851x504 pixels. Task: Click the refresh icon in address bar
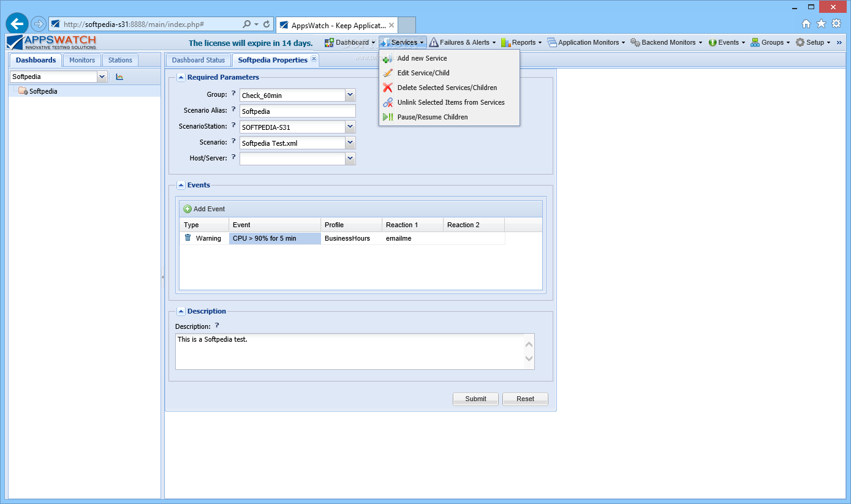point(267,24)
